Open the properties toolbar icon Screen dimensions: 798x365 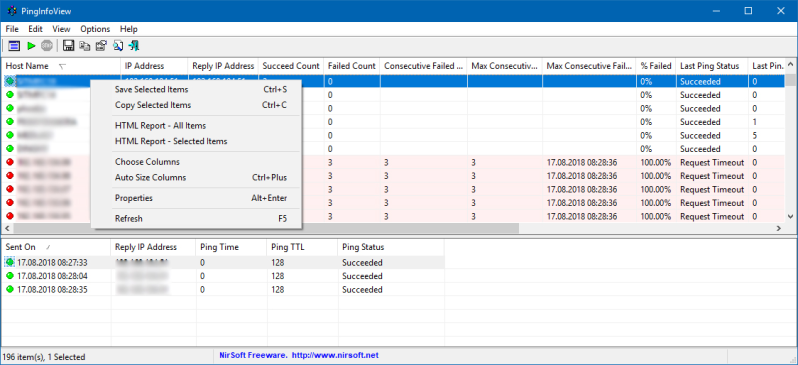[x=101, y=46]
